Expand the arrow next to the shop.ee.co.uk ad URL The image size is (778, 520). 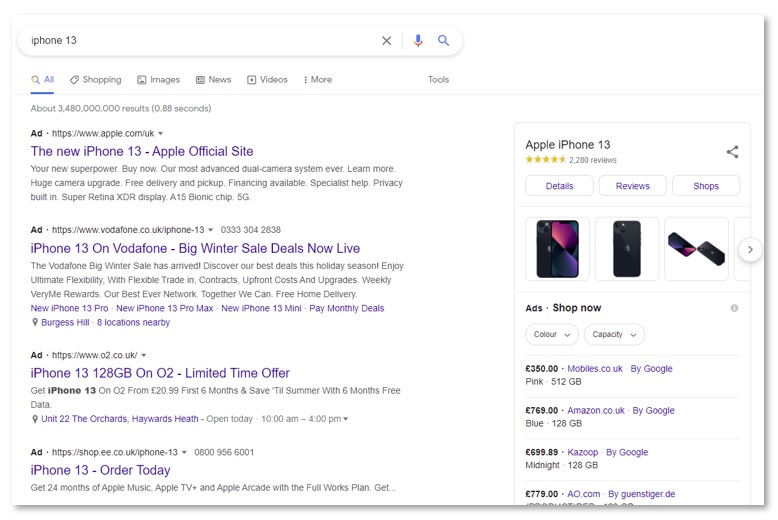point(184,452)
